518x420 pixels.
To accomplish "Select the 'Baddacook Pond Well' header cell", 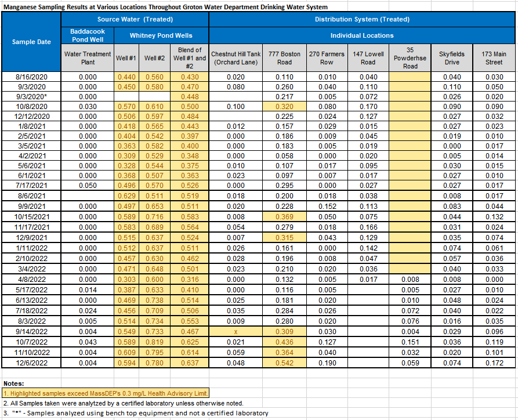I will click(88, 35).
